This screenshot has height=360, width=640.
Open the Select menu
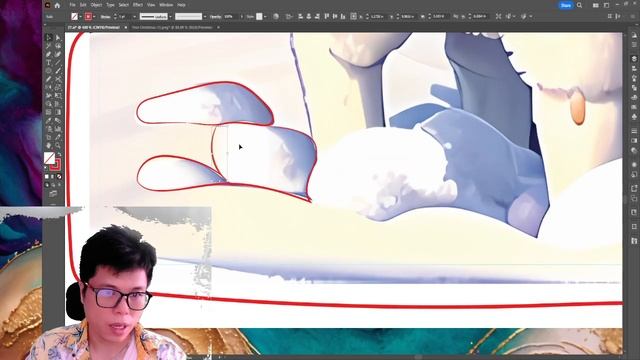click(x=123, y=5)
